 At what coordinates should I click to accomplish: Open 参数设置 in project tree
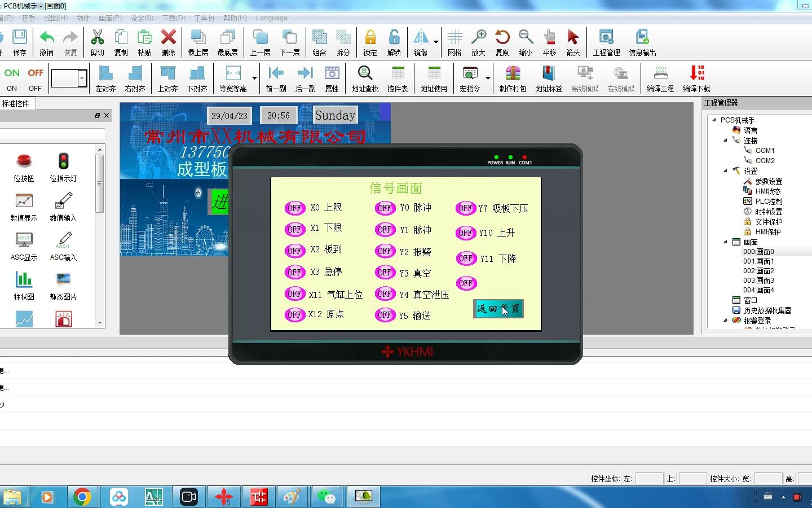[x=769, y=181]
